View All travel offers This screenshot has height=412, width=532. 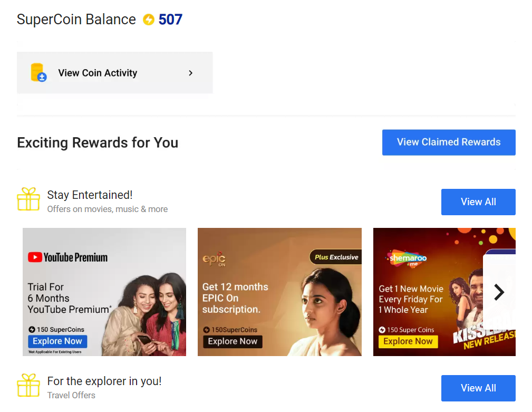point(478,388)
